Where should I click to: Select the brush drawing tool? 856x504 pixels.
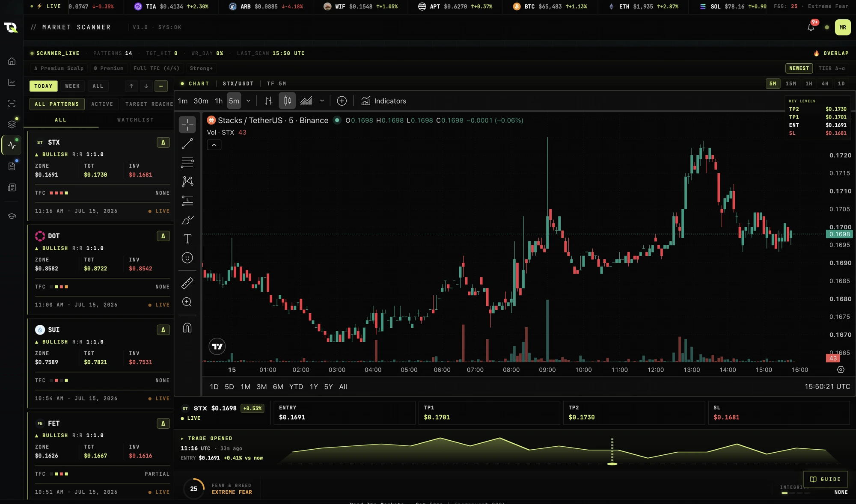[x=187, y=220]
